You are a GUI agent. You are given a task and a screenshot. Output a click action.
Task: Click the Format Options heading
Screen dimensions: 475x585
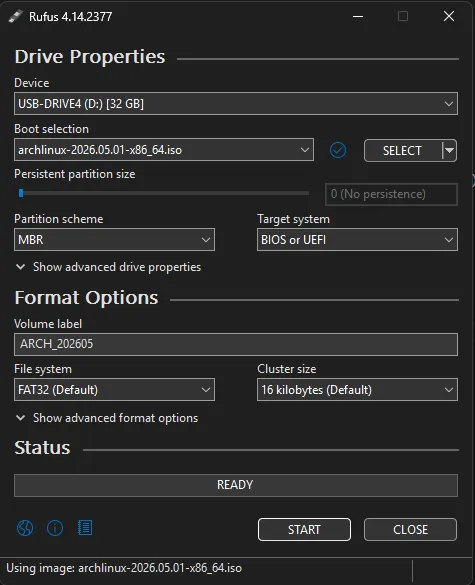[x=86, y=298]
